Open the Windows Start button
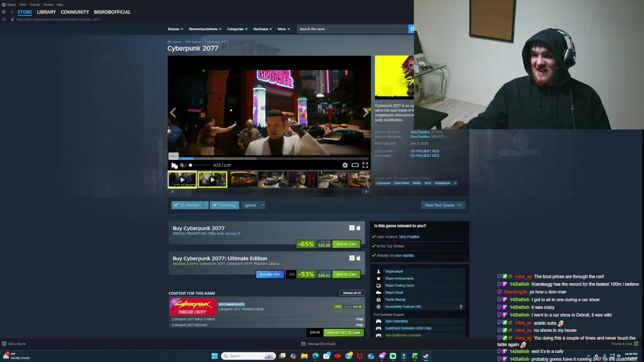The height and width of the screenshot is (362, 644). point(214,356)
